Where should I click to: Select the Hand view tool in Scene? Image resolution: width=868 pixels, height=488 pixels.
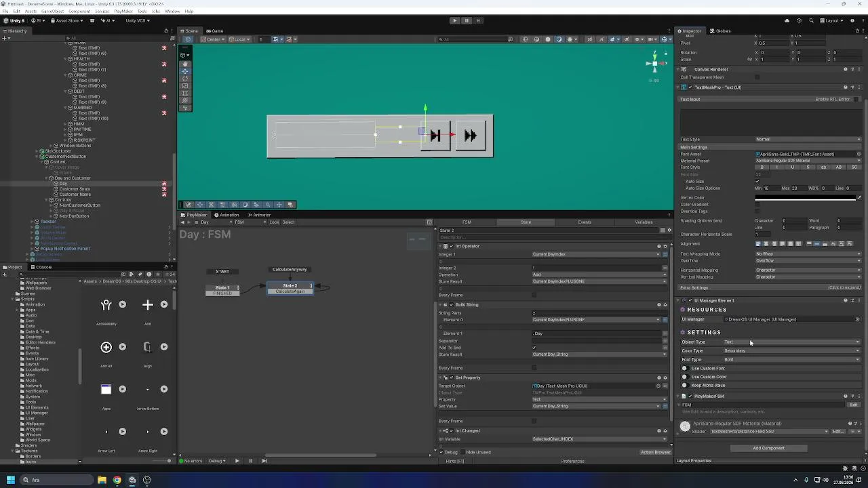coord(186,63)
